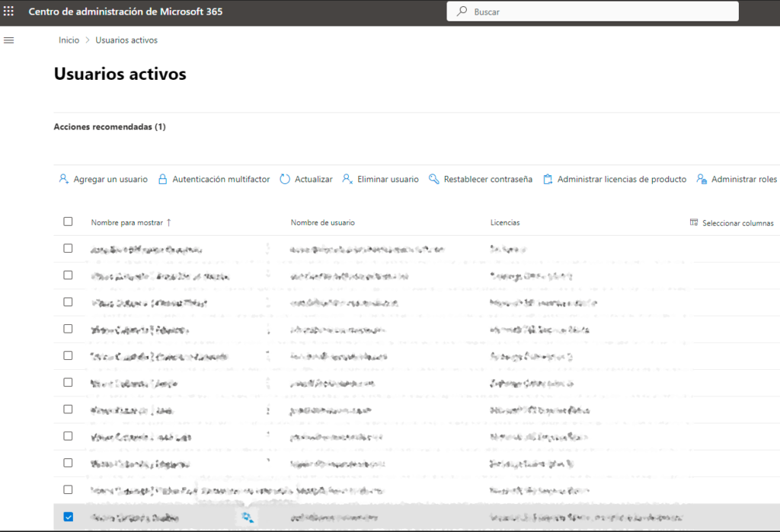Check the tenth user row checkbox

(x=68, y=490)
